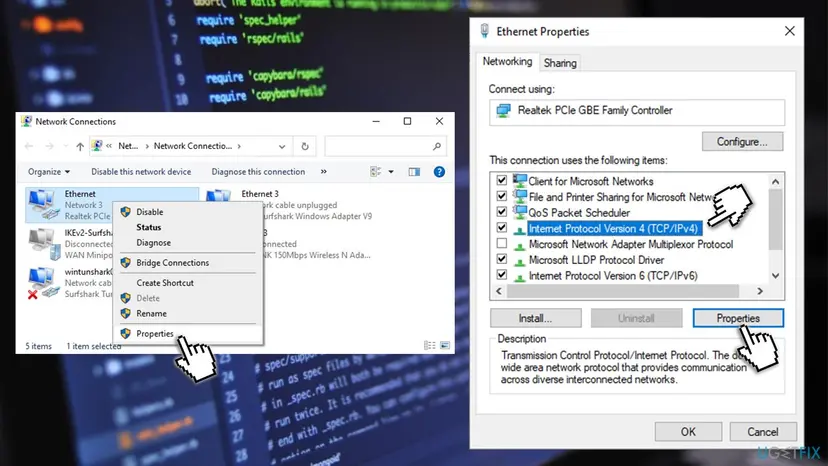828x466 pixels.
Task: Click the vertical scrollbar thumb
Action: [775, 219]
